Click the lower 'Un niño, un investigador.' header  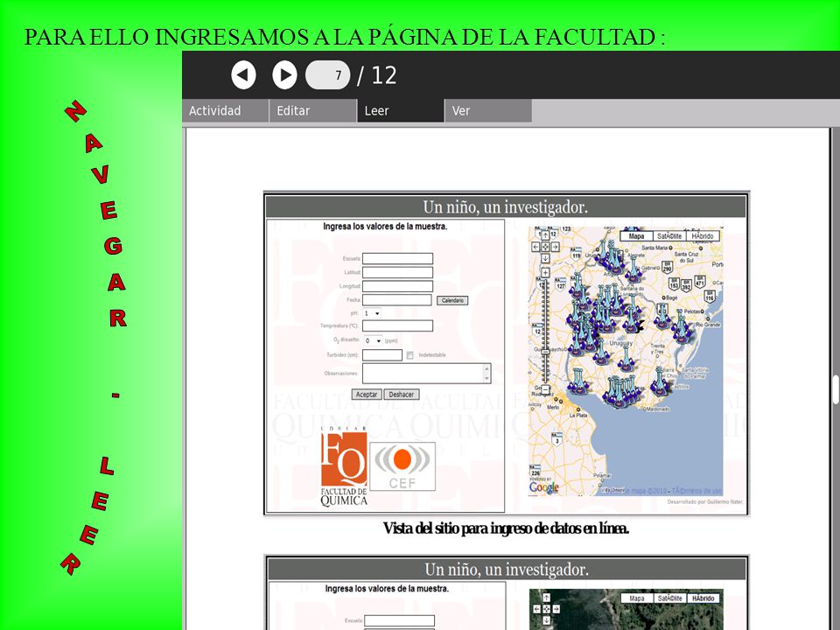click(x=507, y=569)
